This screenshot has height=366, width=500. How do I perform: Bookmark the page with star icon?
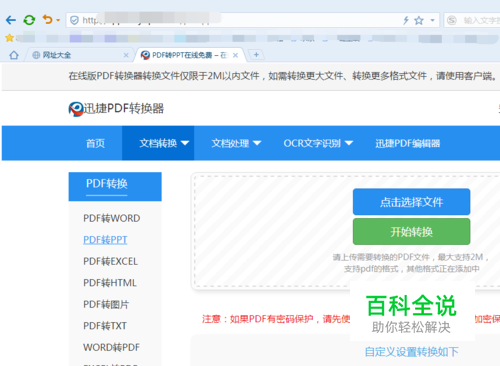coord(419,21)
